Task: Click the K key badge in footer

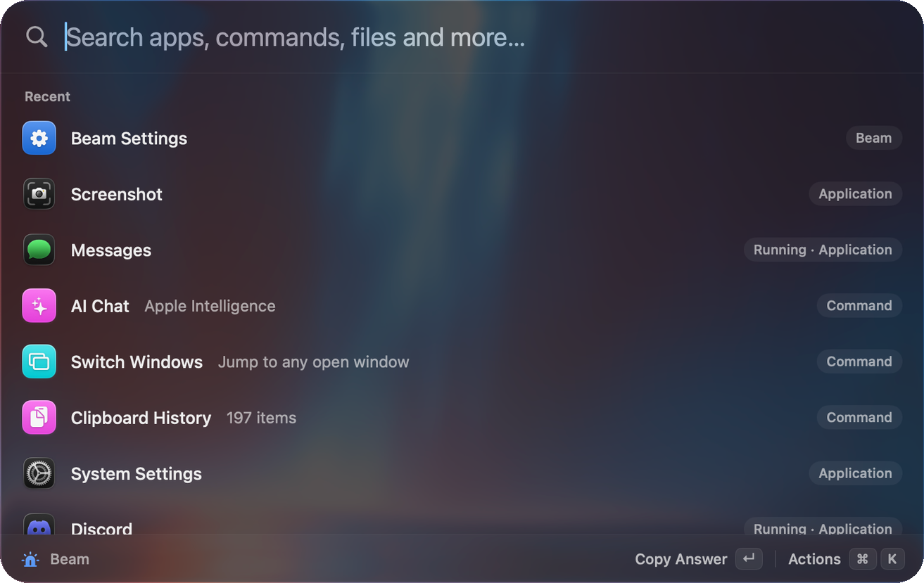Action: click(x=892, y=559)
